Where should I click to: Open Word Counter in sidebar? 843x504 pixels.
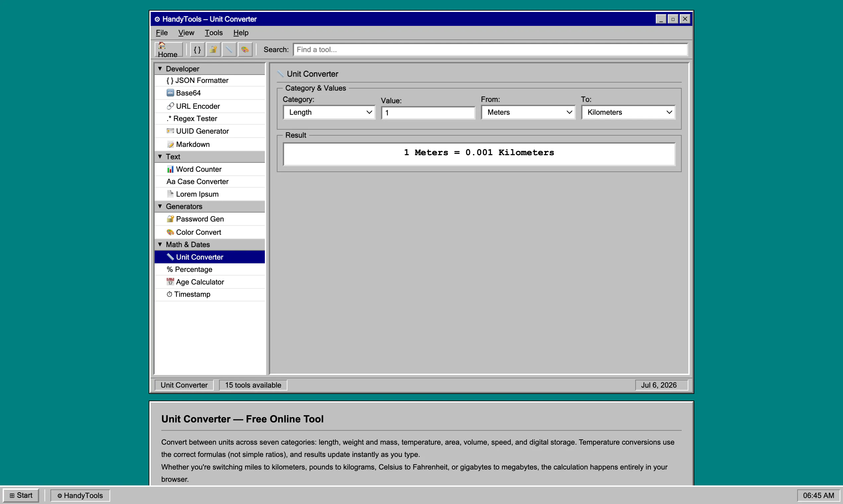(x=210, y=169)
